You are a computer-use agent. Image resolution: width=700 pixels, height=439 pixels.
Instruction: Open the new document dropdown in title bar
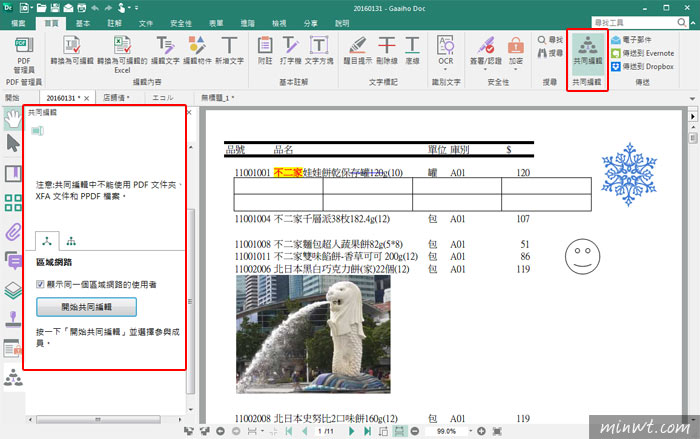coord(32,8)
